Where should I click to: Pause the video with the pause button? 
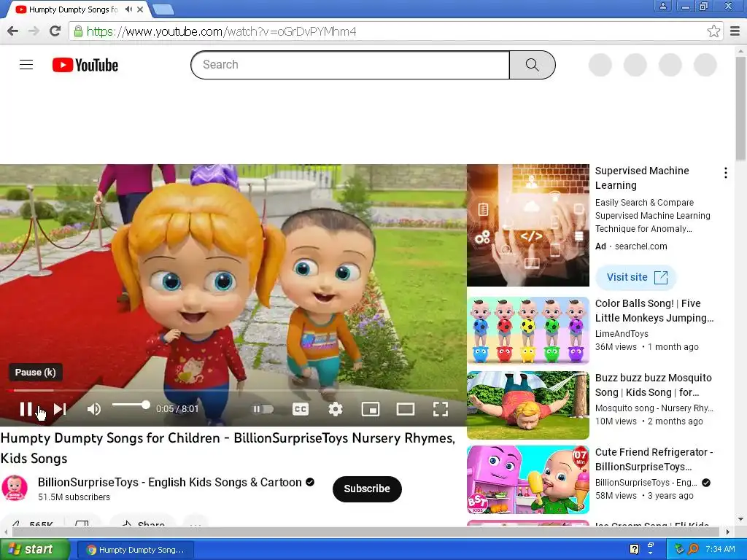coord(26,409)
